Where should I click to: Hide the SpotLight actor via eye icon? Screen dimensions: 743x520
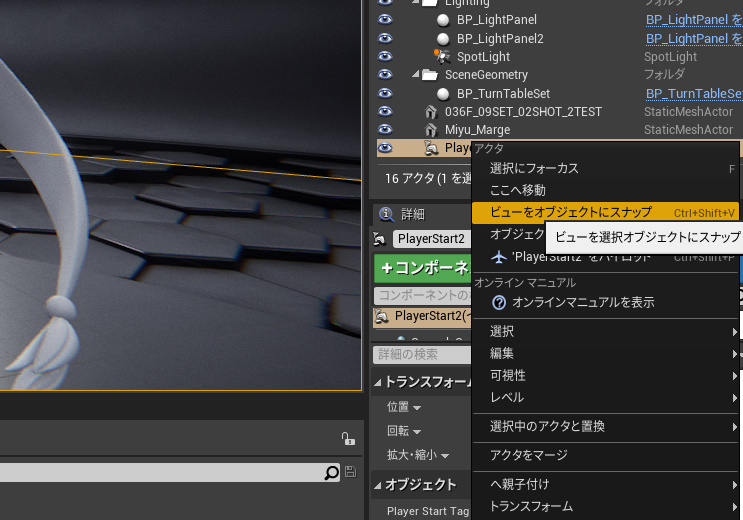click(x=384, y=56)
